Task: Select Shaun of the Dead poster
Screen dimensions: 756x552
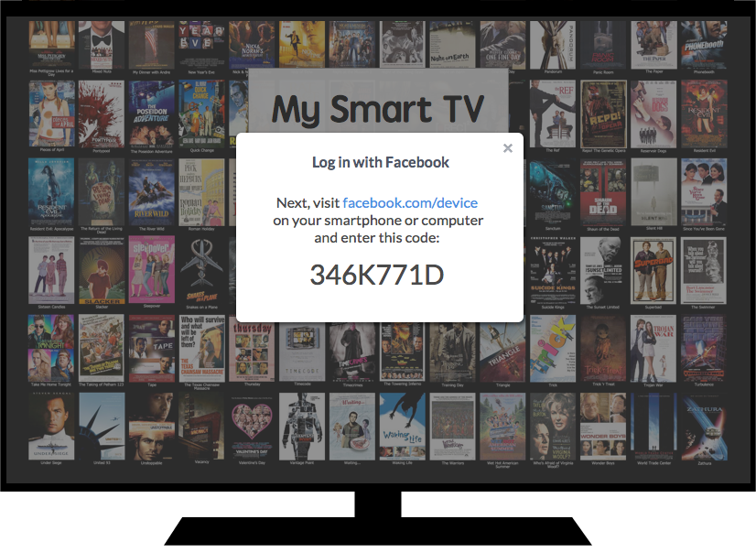Action: point(603,192)
